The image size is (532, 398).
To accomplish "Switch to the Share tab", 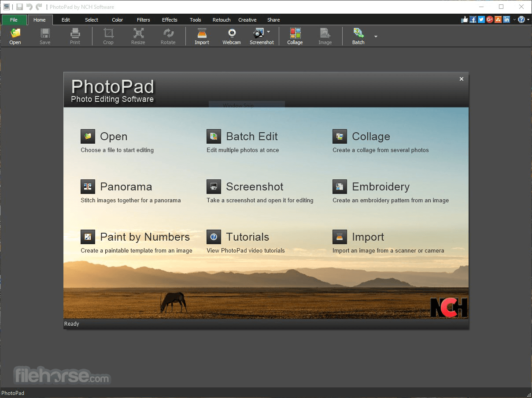I will click(273, 20).
